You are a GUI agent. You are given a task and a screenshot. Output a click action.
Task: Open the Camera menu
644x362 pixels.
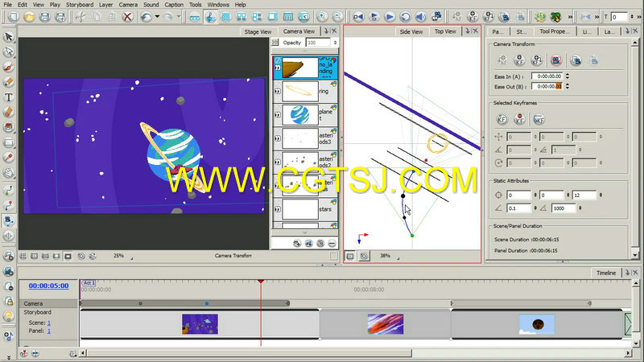point(128,5)
